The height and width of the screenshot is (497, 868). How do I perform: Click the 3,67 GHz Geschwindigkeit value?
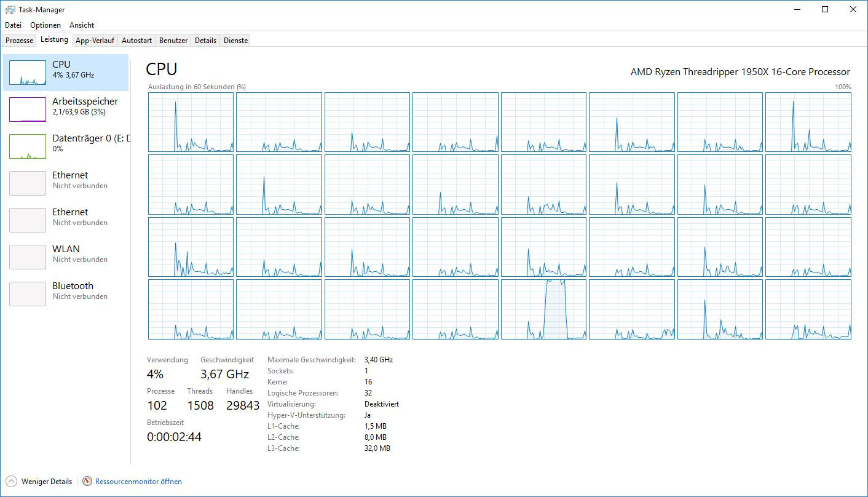224,374
